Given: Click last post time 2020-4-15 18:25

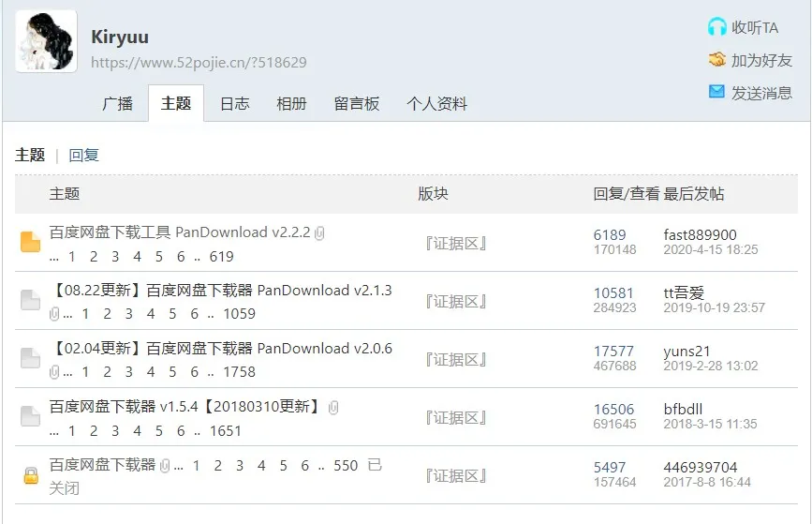Looking at the screenshot, I should (711, 250).
